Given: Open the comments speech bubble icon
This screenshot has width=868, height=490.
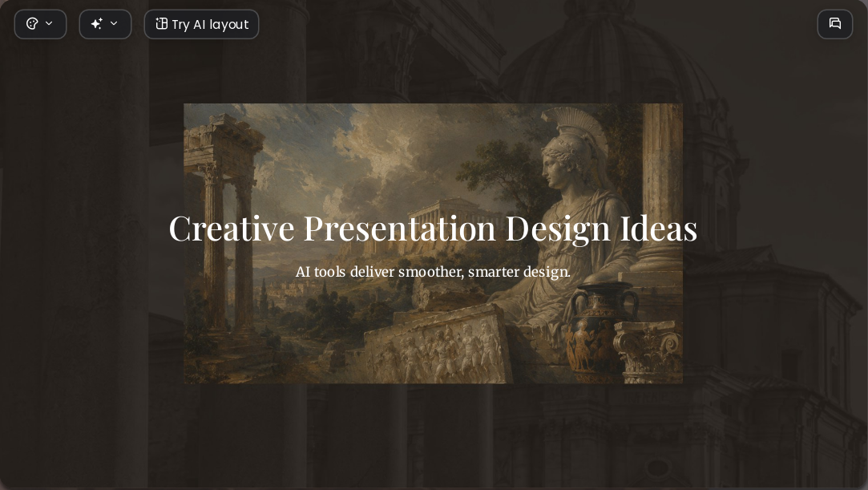Looking at the screenshot, I should (835, 24).
